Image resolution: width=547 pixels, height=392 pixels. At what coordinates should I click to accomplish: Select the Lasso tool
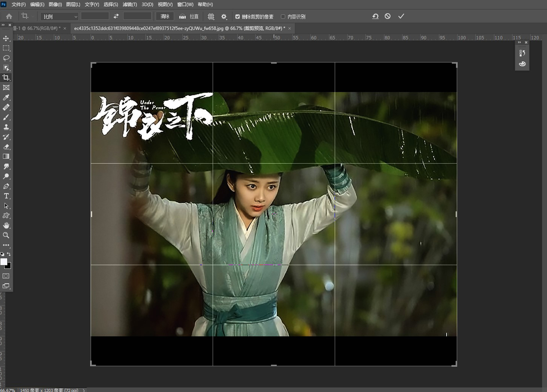click(x=6, y=58)
